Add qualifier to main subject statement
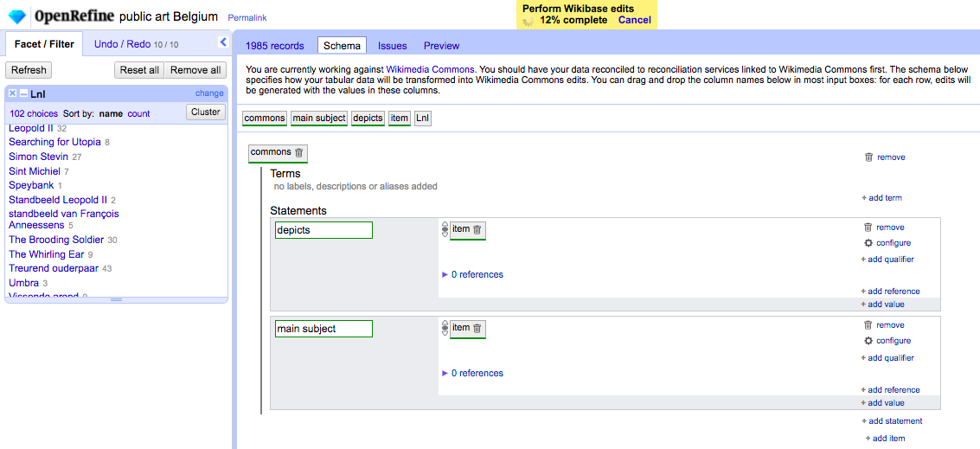 coord(887,357)
